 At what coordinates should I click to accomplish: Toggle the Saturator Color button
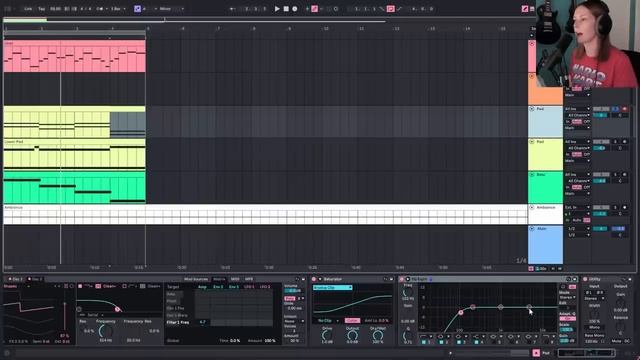[x=352, y=320]
